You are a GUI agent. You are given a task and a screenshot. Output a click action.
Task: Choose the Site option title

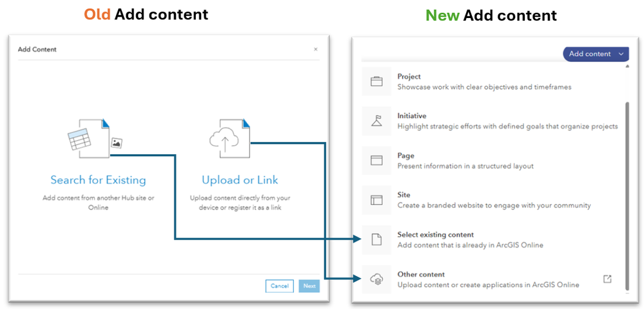click(x=404, y=195)
